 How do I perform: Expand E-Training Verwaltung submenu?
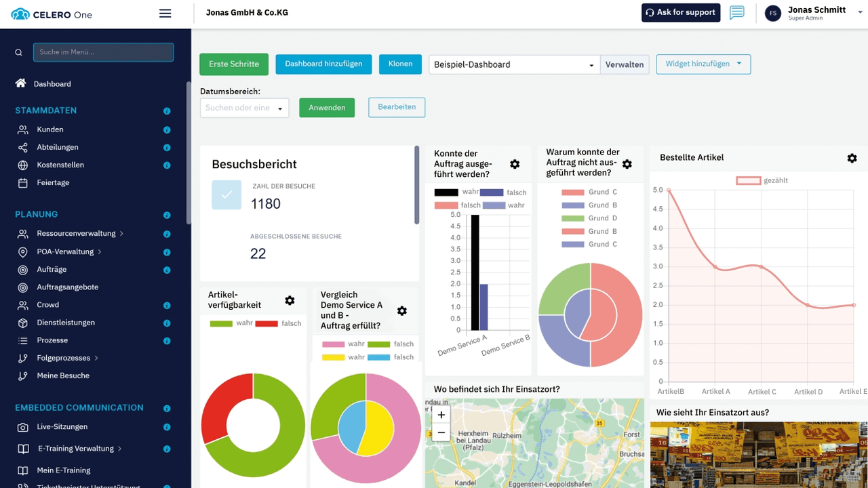pos(120,449)
